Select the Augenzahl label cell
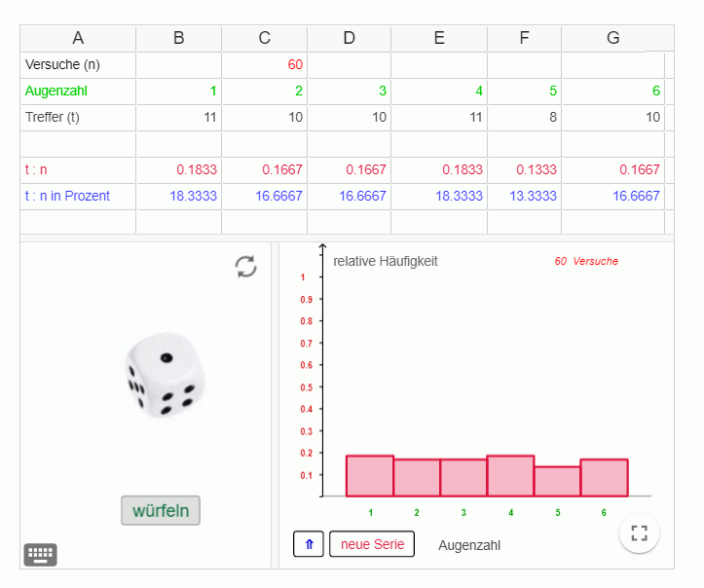 (x=78, y=92)
